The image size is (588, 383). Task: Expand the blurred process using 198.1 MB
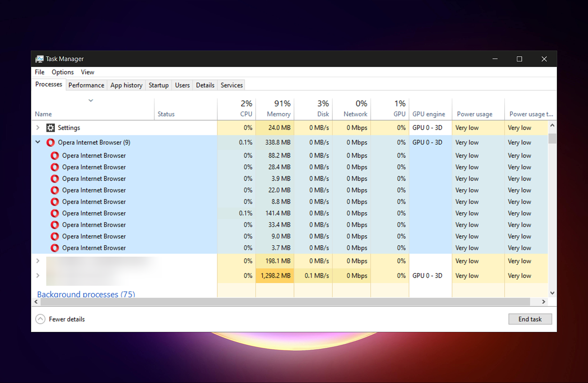click(x=38, y=261)
